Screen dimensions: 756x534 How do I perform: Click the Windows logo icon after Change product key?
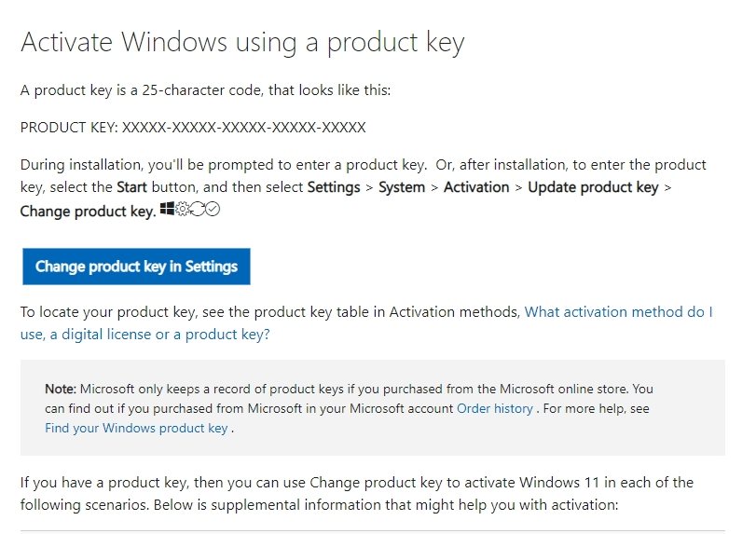pos(167,209)
